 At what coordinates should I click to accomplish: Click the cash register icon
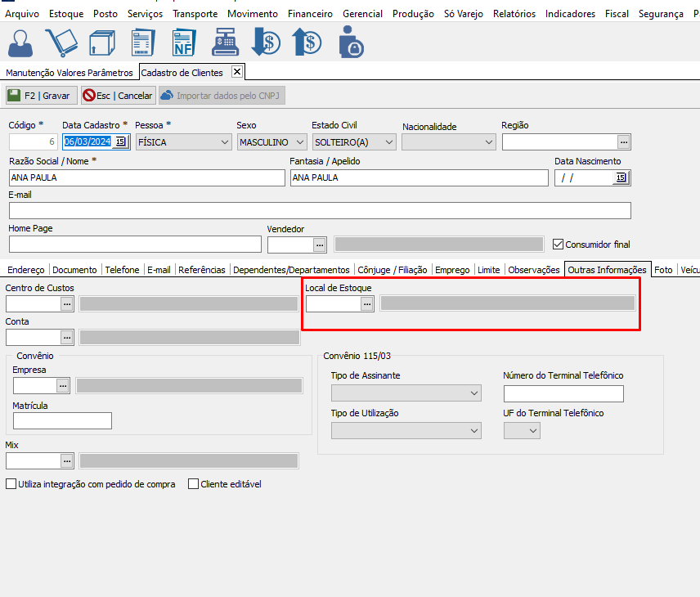[224, 42]
